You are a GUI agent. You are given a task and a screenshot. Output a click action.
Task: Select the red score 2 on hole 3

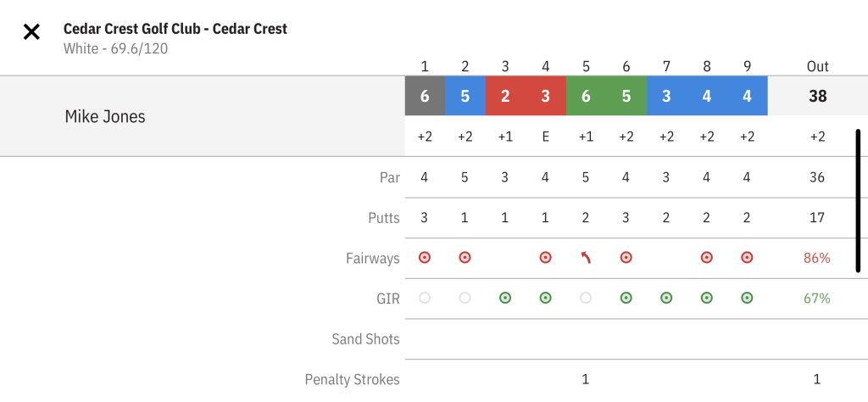[505, 96]
